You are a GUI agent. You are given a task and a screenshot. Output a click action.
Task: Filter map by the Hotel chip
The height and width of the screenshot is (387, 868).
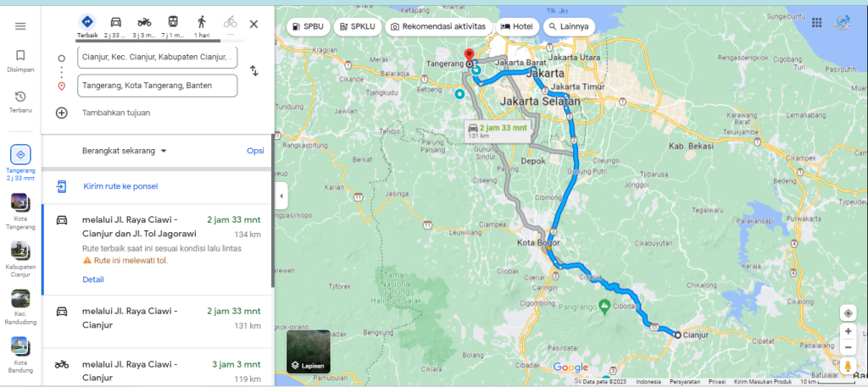[518, 26]
